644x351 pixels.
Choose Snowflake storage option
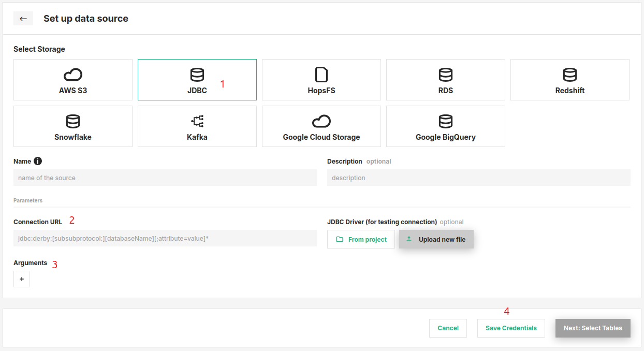click(73, 126)
